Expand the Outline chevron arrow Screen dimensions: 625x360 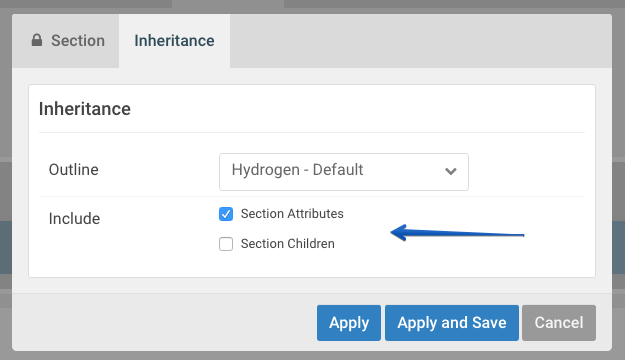tap(450, 171)
